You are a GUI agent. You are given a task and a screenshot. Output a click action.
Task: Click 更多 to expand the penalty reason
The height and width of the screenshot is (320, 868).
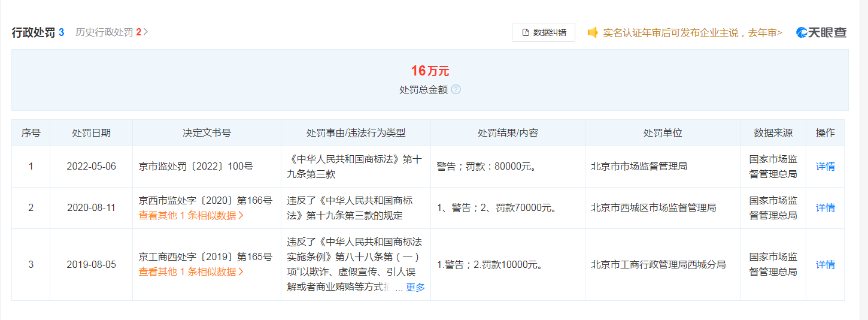pos(415,288)
